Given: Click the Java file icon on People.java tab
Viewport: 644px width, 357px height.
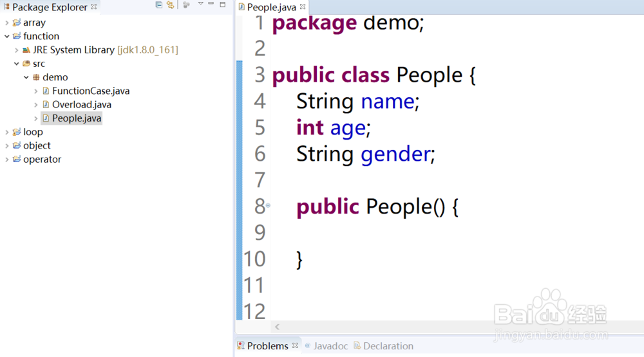Looking at the screenshot, I should pos(241,6).
